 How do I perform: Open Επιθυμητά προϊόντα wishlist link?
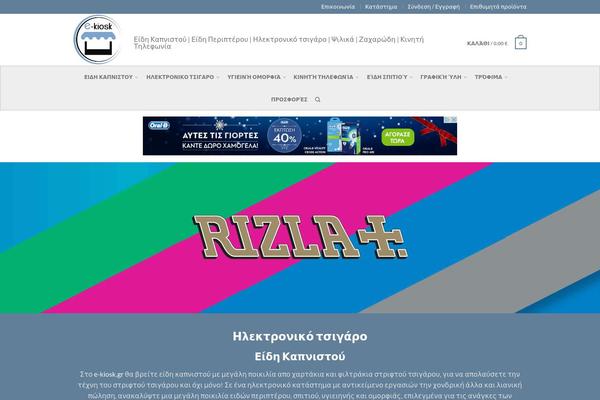click(x=498, y=7)
